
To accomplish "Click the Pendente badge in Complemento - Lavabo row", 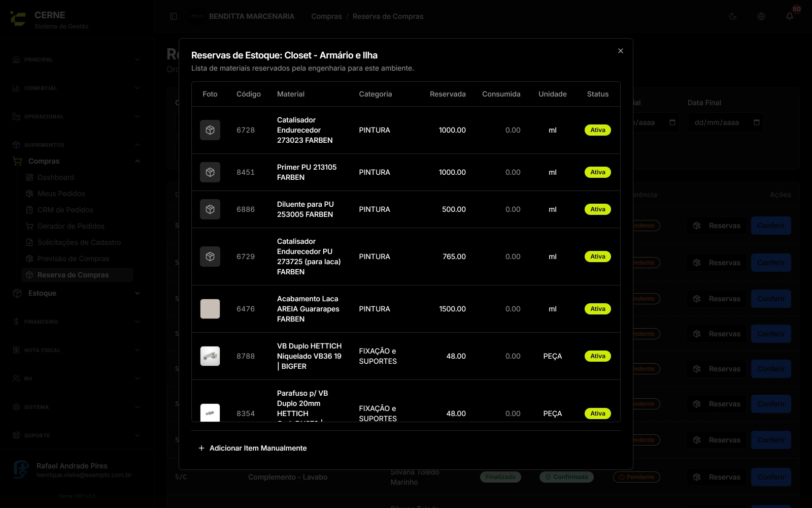I will click(637, 477).
